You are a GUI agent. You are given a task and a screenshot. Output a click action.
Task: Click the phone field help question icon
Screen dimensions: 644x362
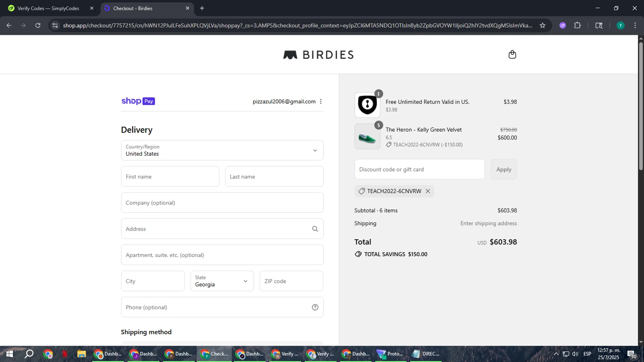pyautogui.click(x=315, y=308)
